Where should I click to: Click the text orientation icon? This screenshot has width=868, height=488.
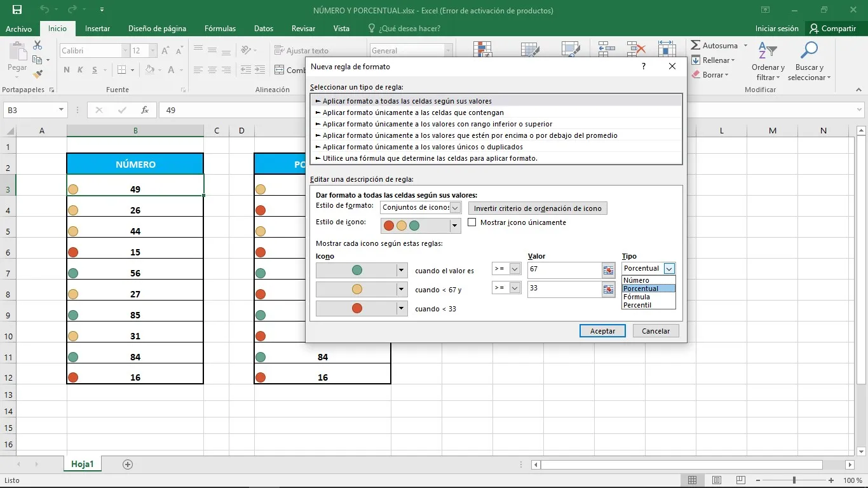click(245, 50)
